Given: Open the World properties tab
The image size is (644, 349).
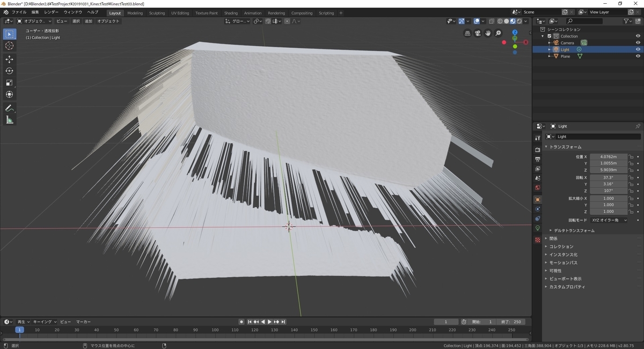Looking at the screenshot, I should 537,187.
